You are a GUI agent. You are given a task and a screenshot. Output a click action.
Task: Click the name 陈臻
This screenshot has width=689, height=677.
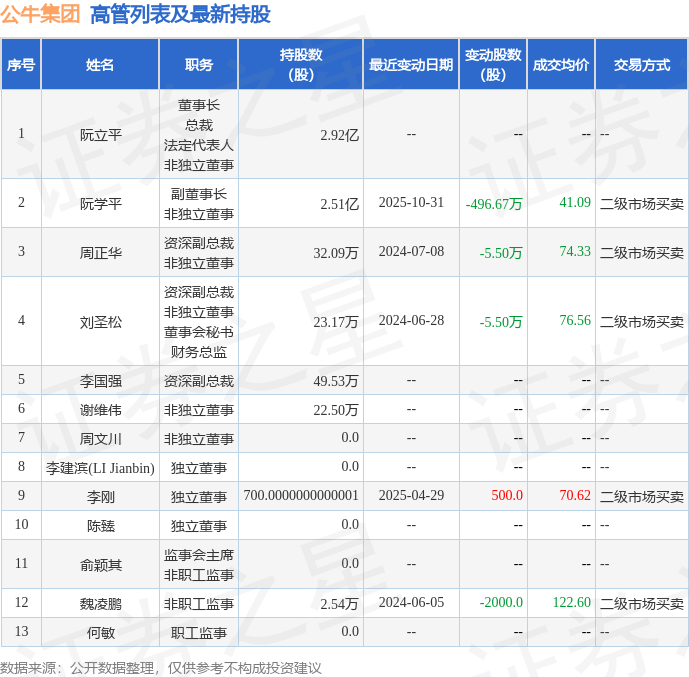coord(101,526)
